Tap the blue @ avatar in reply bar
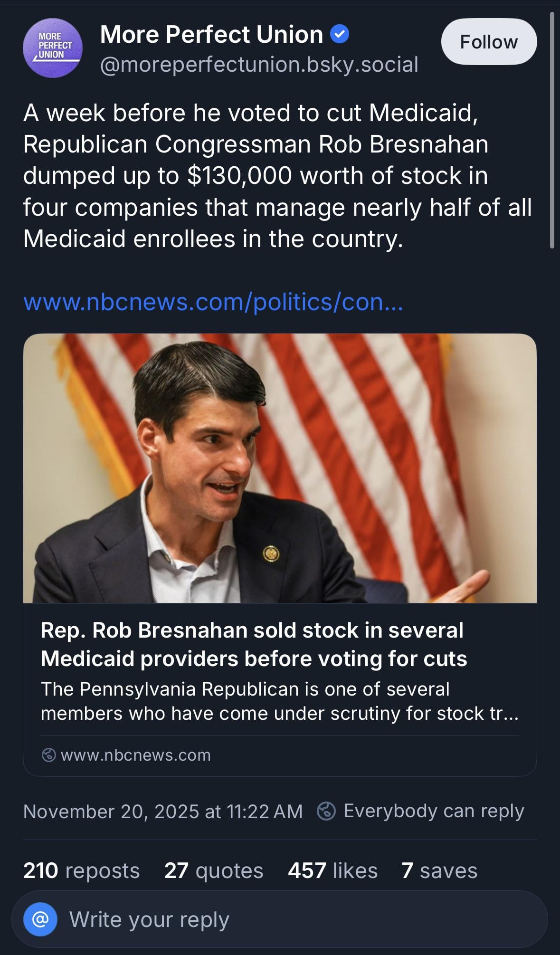Viewport: 560px width, 955px height. [40, 919]
